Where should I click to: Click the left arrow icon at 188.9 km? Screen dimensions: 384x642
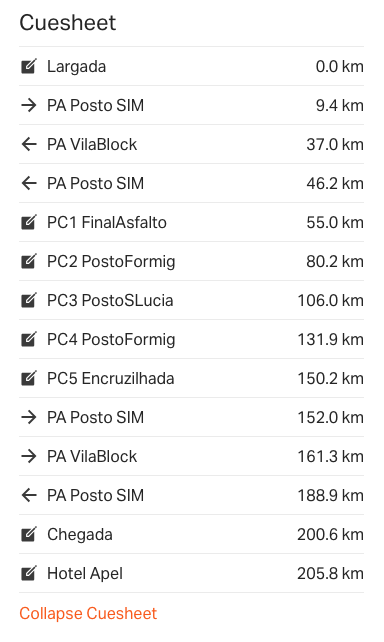[x=29, y=495]
